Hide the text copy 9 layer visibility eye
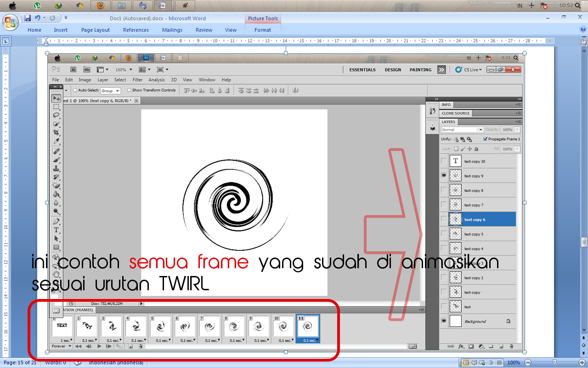Image resolution: width=588 pixels, height=368 pixels. point(443,175)
